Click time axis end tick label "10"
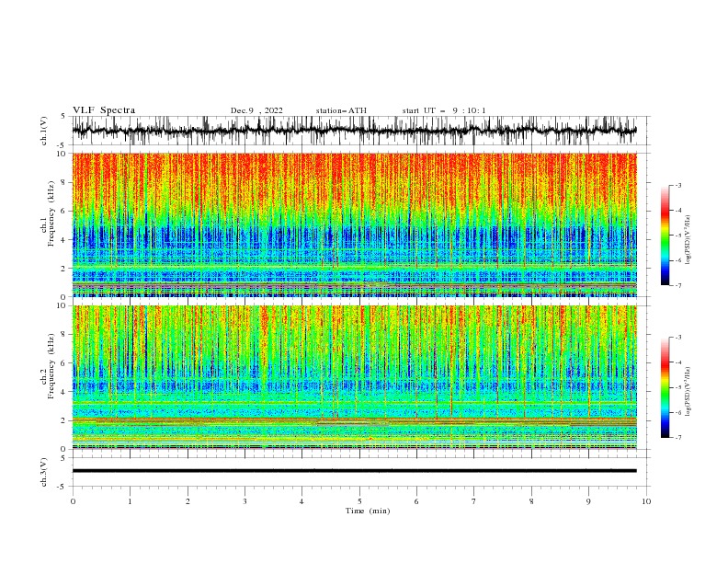Screen dimensions: 728x563 (x=646, y=501)
